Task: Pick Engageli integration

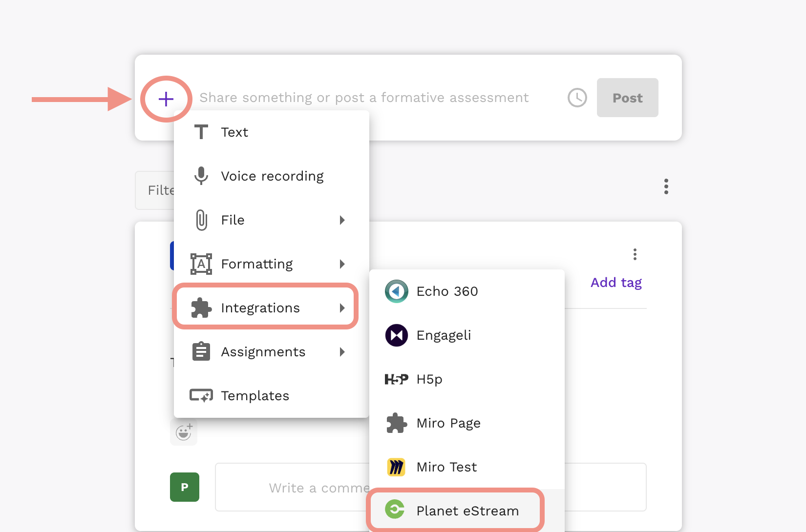Action: point(467,335)
